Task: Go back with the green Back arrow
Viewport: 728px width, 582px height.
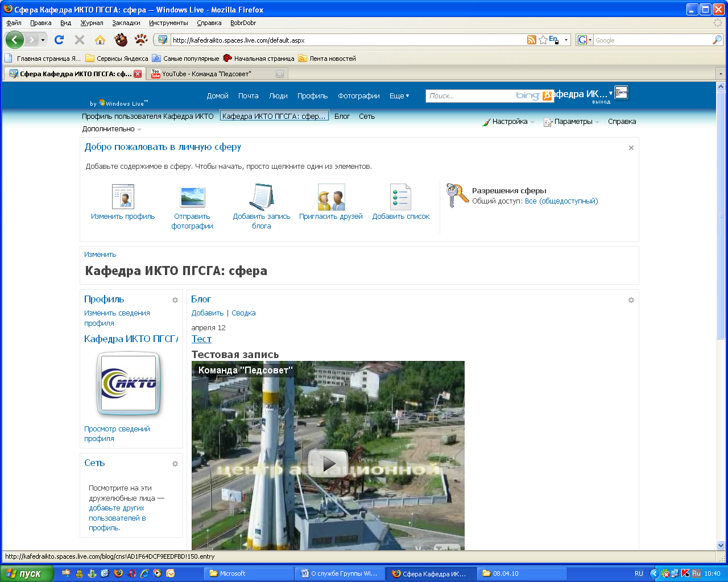Action: (x=15, y=40)
